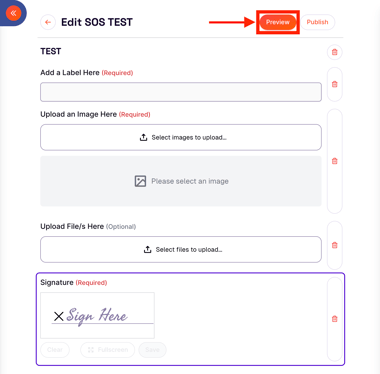Collapse sidebar with double-chevron icon

click(13, 13)
